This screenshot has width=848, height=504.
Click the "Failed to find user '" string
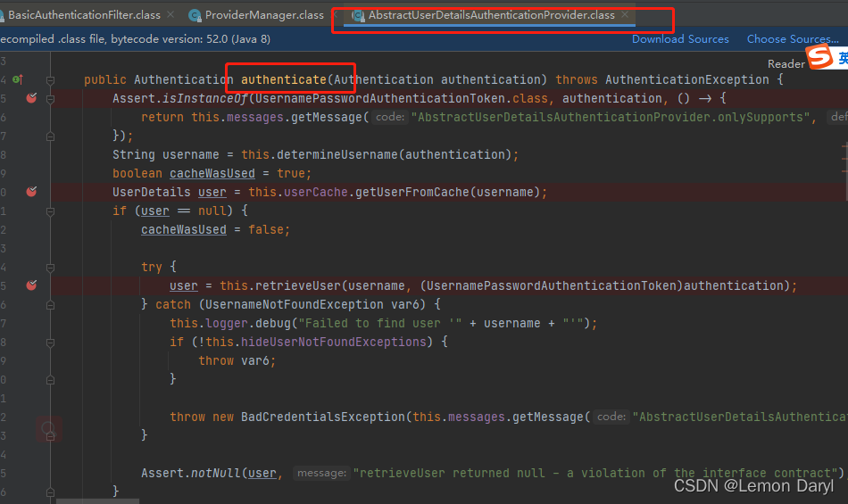[x=380, y=323]
